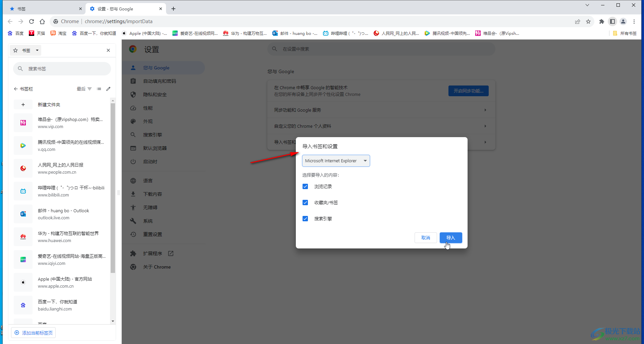Open the 百度一下 bookmark in side panel
The image size is (644, 344).
(62, 305)
